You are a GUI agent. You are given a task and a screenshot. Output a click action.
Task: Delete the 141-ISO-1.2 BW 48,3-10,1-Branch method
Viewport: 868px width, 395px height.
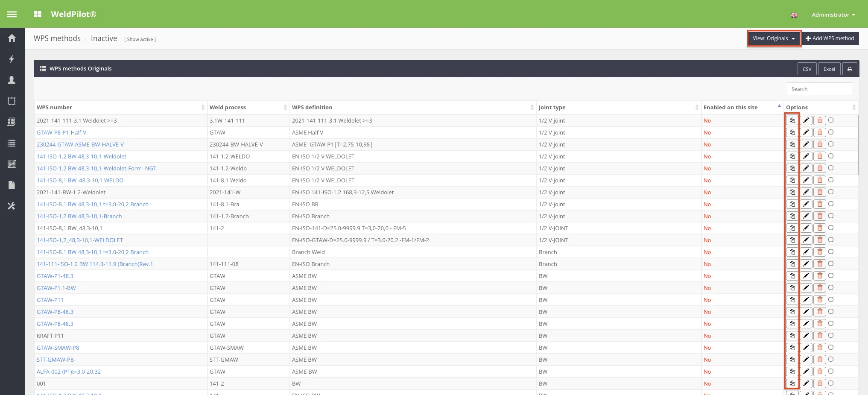(820, 216)
